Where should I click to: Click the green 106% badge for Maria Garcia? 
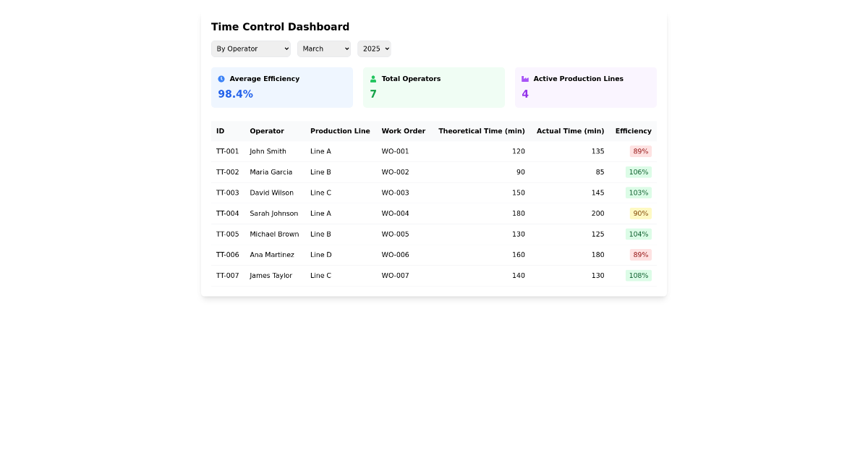pyautogui.click(x=639, y=172)
